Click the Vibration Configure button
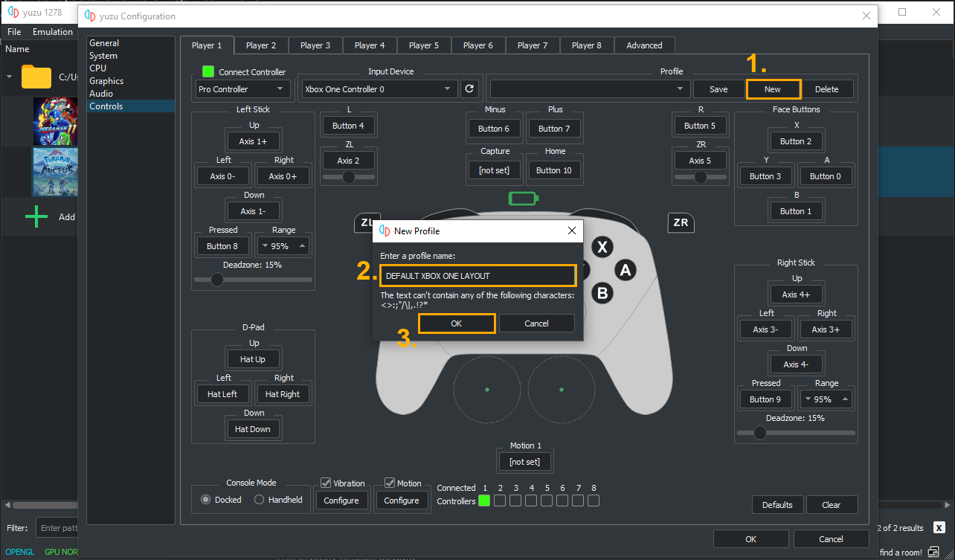Screen dimensions: 955x560 click(341, 501)
